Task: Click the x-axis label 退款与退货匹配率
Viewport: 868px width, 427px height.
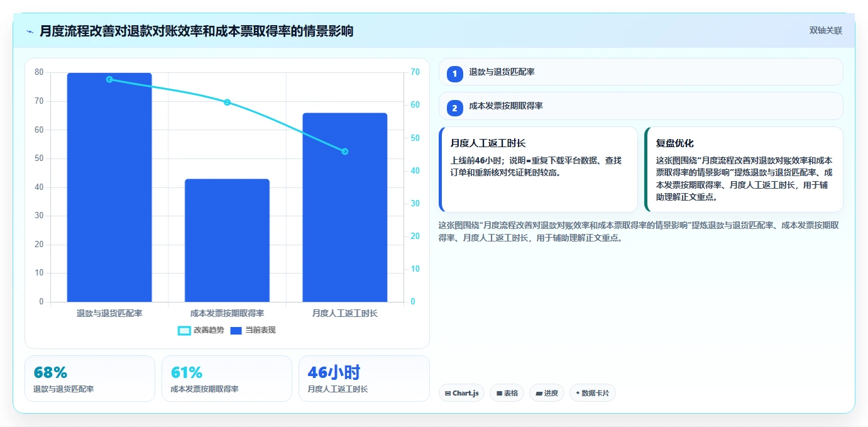Action: click(x=109, y=313)
